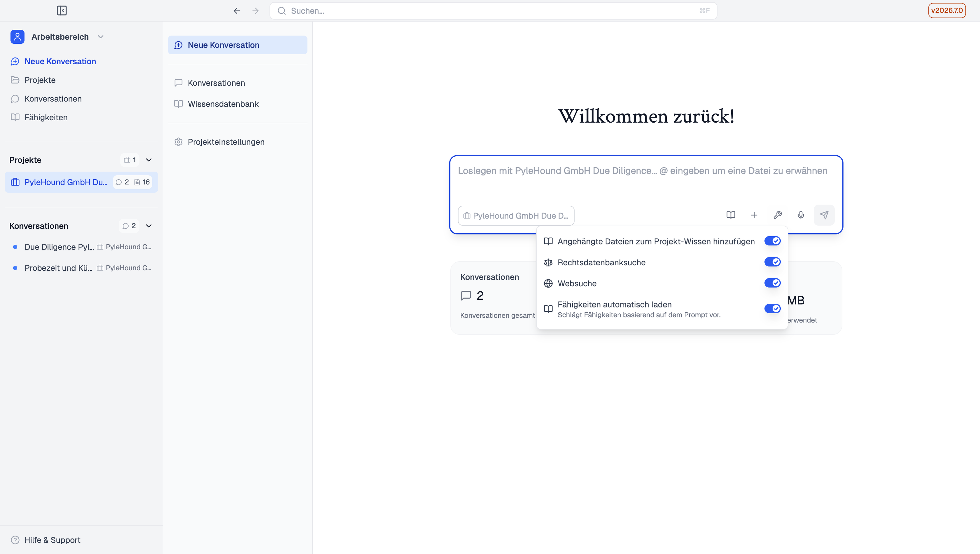
Task: Disable the Rechtsdatenbanksuche switch
Action: pos(772,262)
